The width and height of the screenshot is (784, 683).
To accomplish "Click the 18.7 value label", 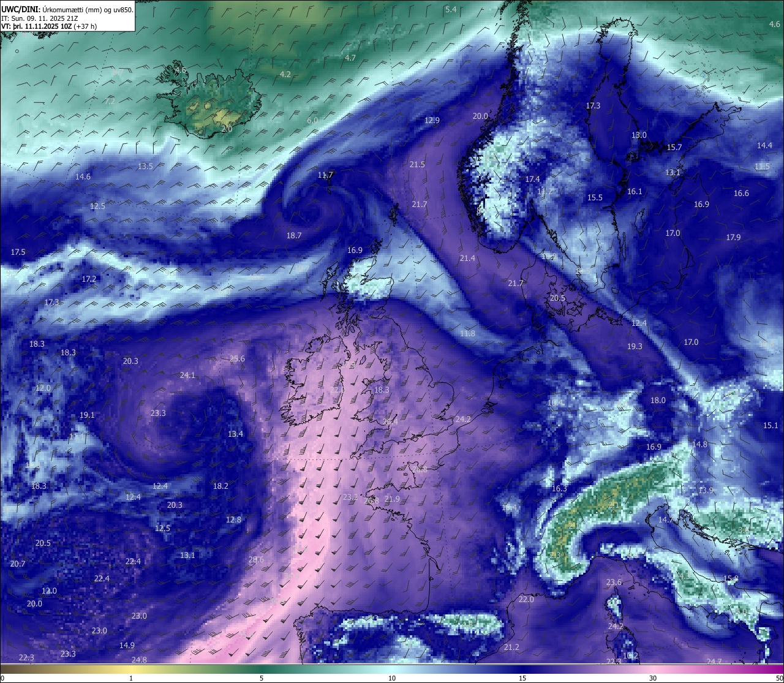I will click(294, 235).
